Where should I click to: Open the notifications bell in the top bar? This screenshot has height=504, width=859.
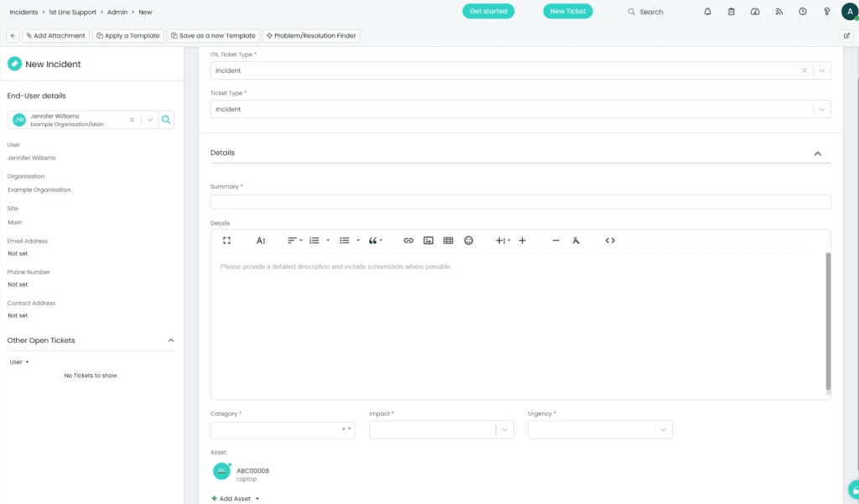(707, 12)
